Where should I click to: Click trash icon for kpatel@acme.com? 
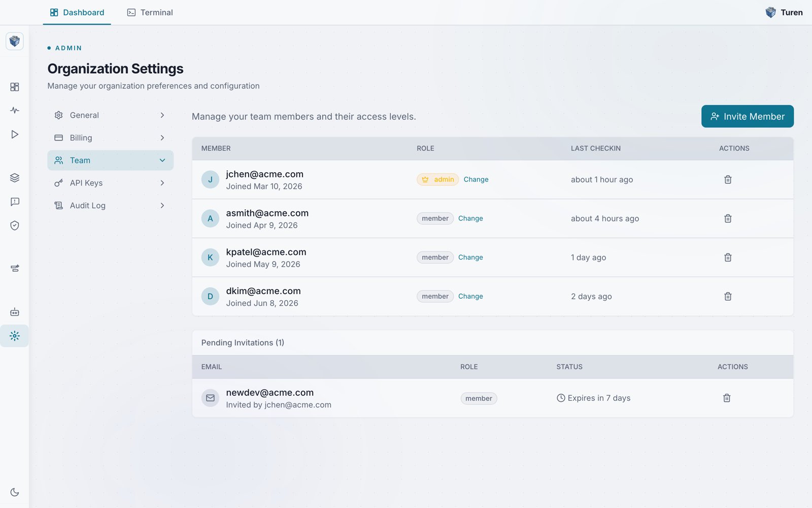pyautogui.click(x=728, y=257)
